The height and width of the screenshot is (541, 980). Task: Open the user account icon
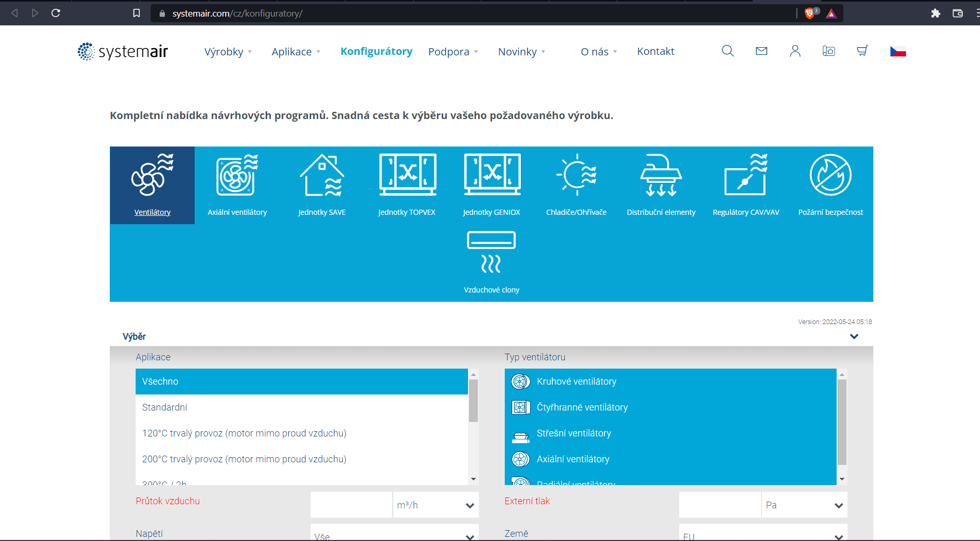795,51
